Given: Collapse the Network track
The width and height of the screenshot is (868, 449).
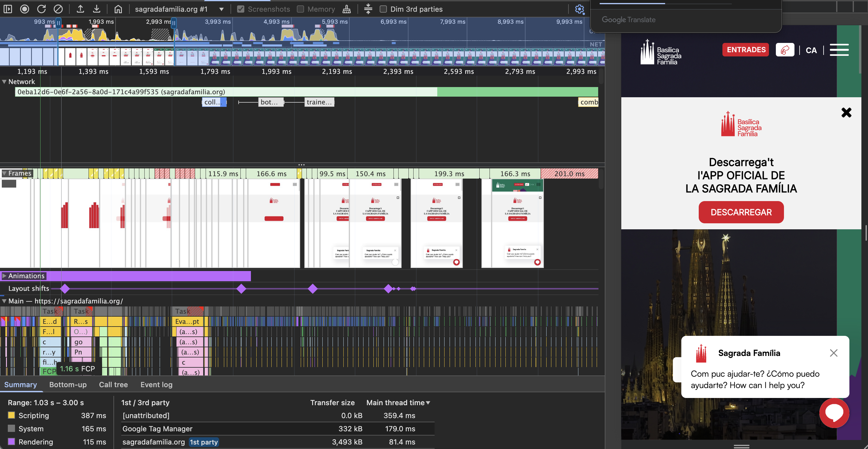Looking at the screenshot, I should [x=5, y=82].
